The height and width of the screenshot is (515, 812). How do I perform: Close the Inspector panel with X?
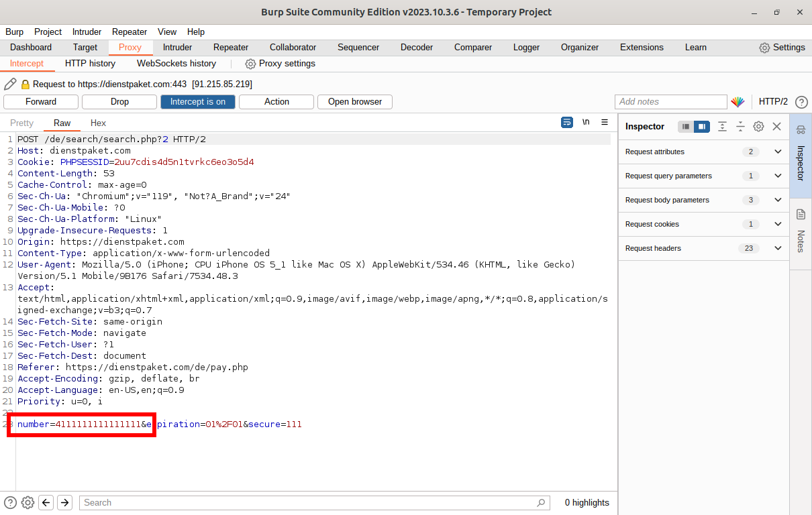tap(776, 127)
